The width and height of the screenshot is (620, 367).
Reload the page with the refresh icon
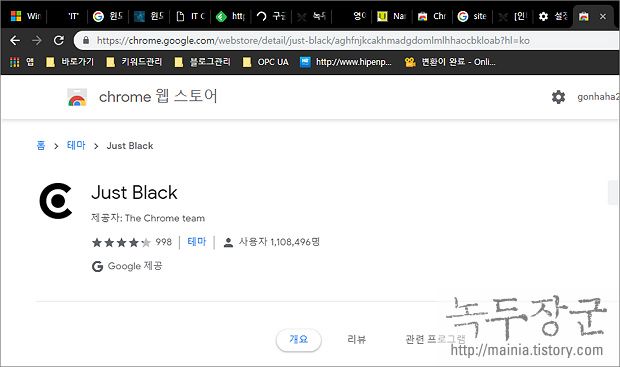(x=59, y=40)
